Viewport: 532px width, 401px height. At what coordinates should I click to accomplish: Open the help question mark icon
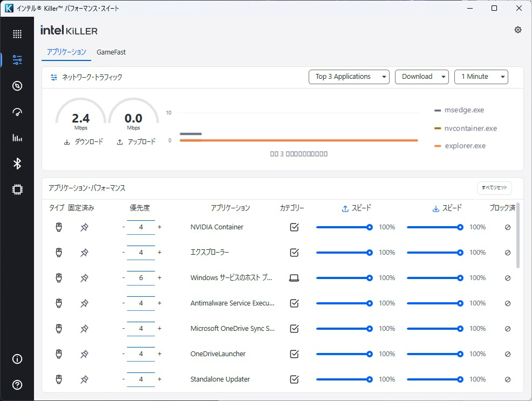coord(17,385)
